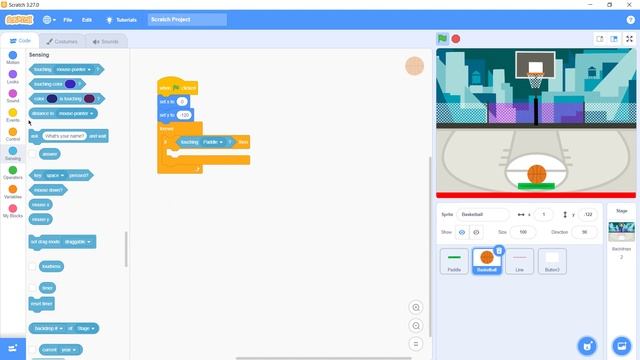Select the Sensing block category

13,153
